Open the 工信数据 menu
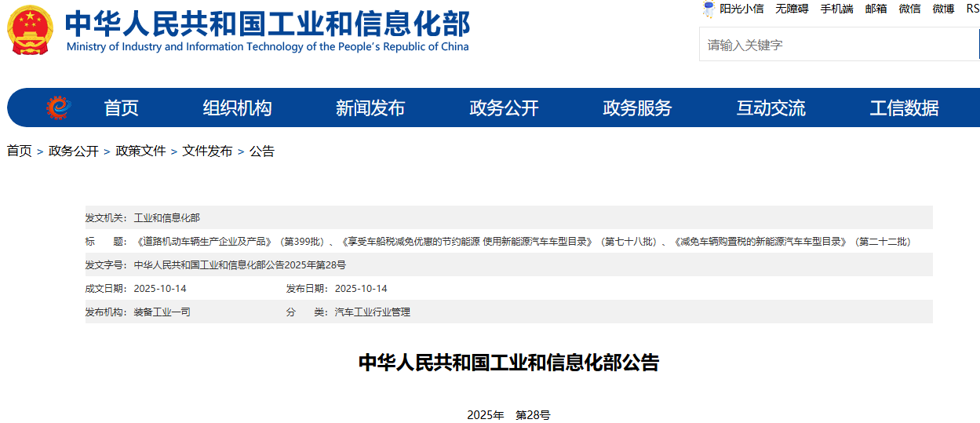The image size is (980, 423). (x=904, y=108)
